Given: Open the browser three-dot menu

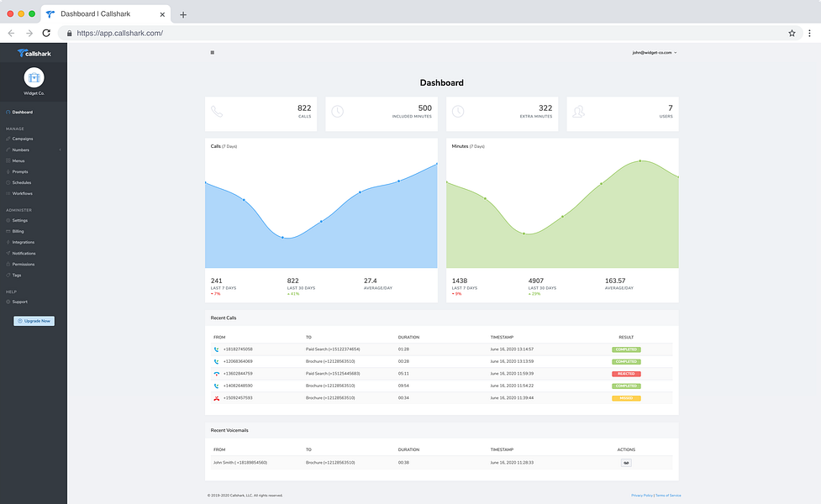Looking at the screenshot, I should [x=809, y=33].
